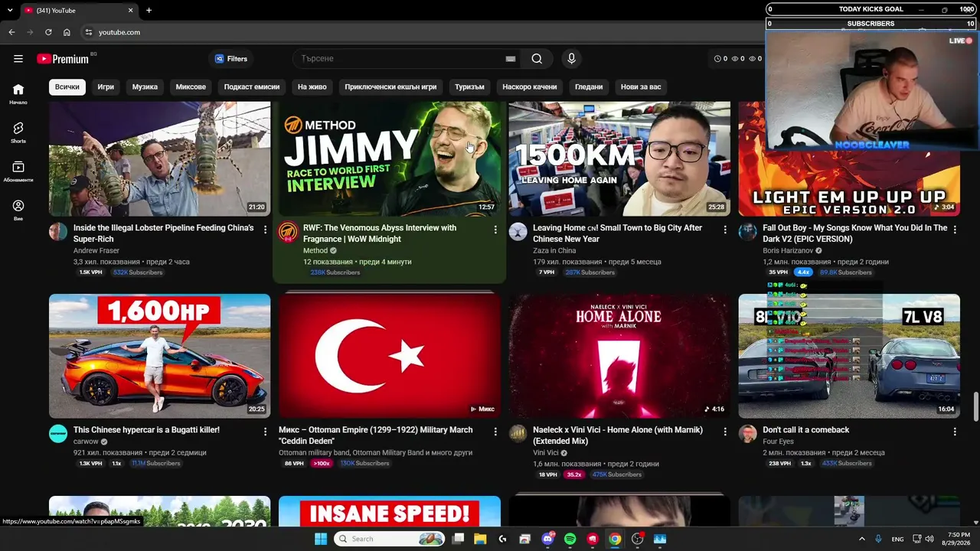980x551 pixels.
Task: Focus the YouTube search field
Action: [x=398, y=59]
